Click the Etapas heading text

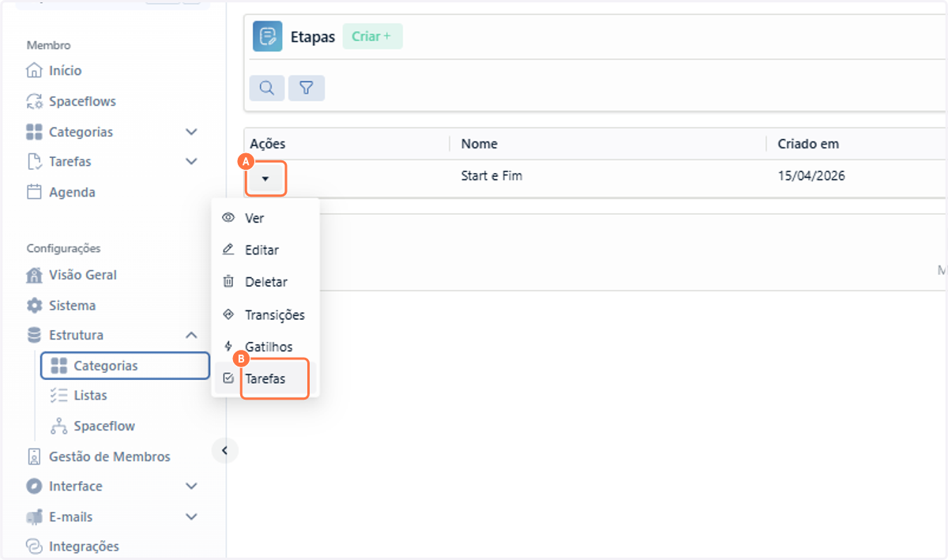pyautogui.click(x=313, y=37)
